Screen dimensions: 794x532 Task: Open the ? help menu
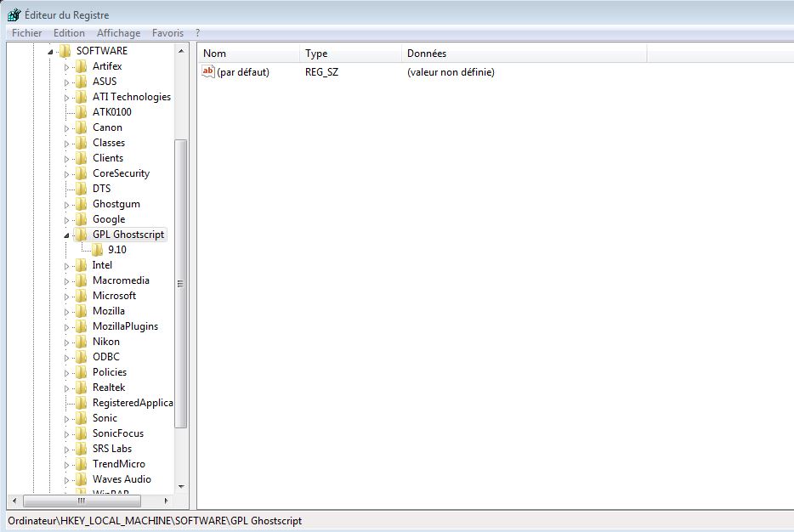click(x=197, y=33)
